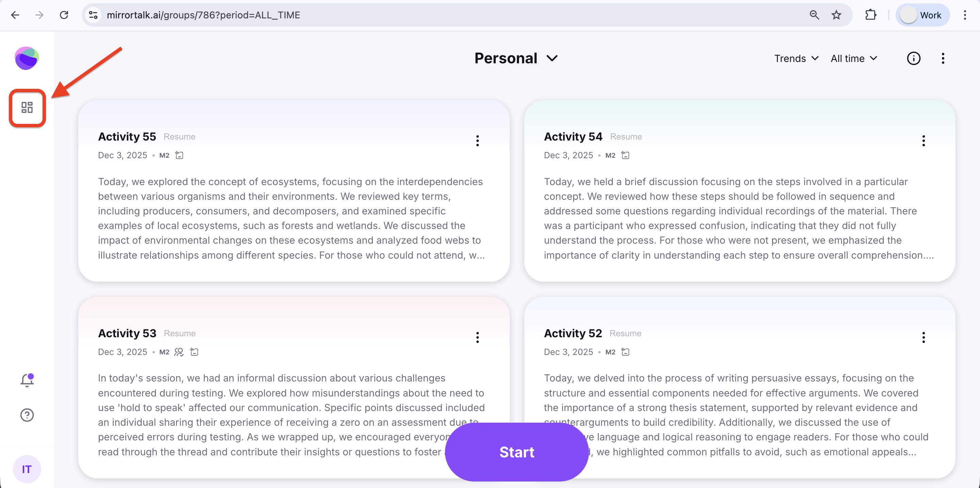Open the help question mark icon

pos(27,415)
